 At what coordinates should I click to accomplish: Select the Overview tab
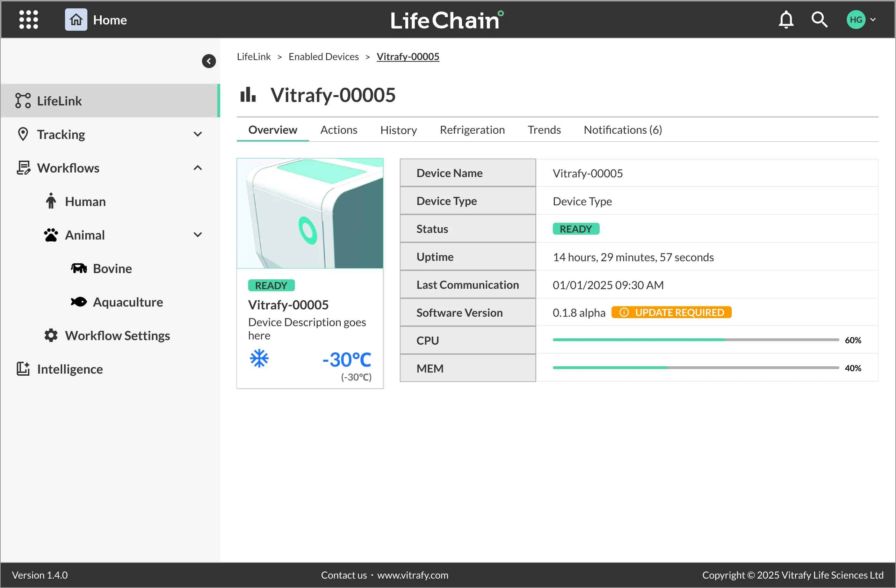coord(273,130)
